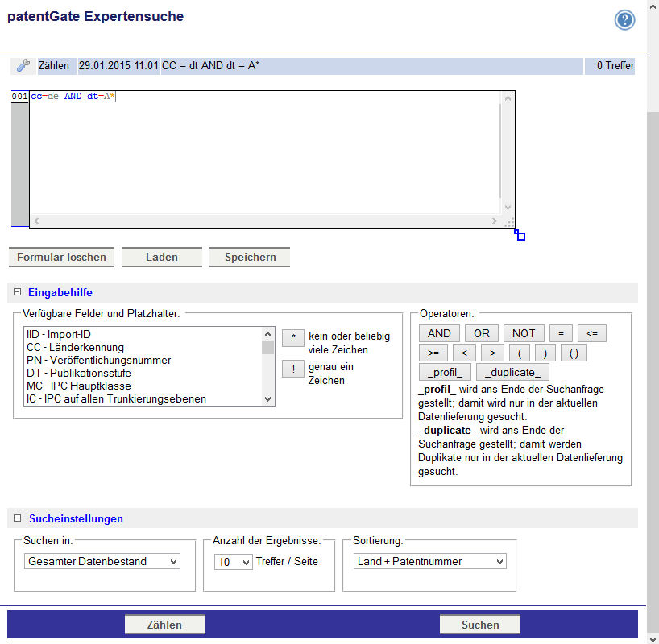Click the Sucheinstellungen heading link
This screenshot has height=644, width=659.
tap(76, 518)
